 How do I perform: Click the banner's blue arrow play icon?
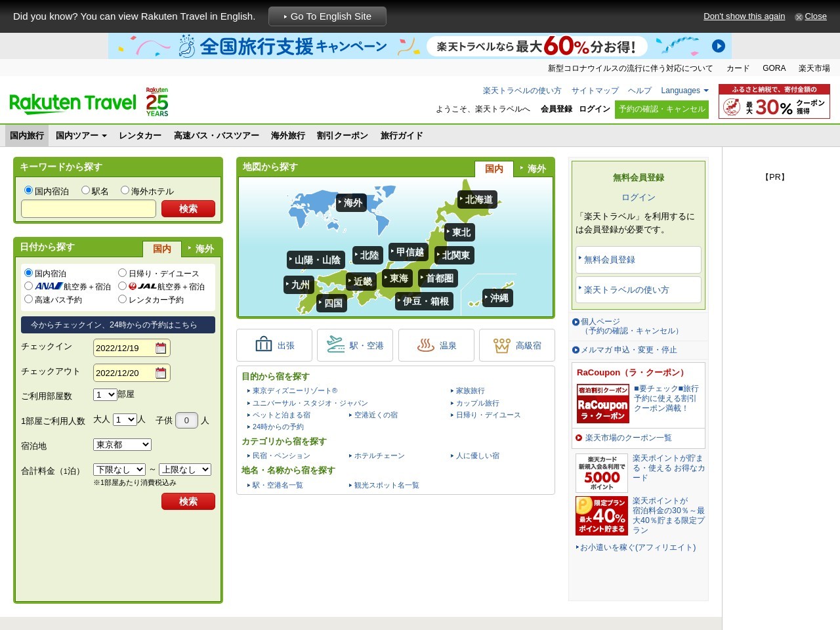pos(719,46)
